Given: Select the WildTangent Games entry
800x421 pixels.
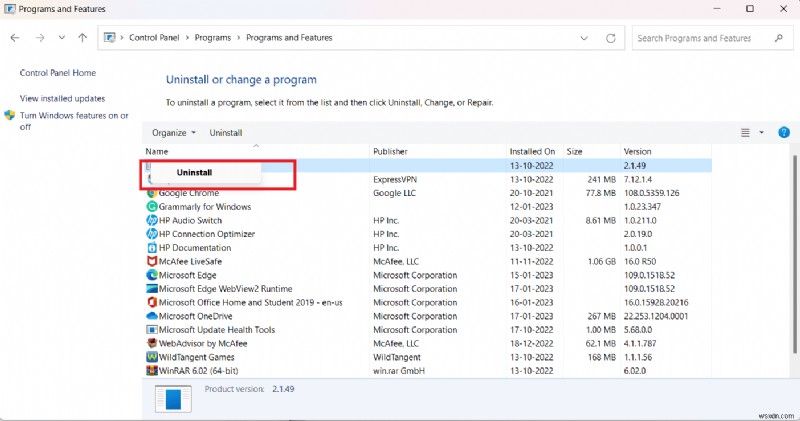Looking at the screenshot, I should tap(196, 357).
